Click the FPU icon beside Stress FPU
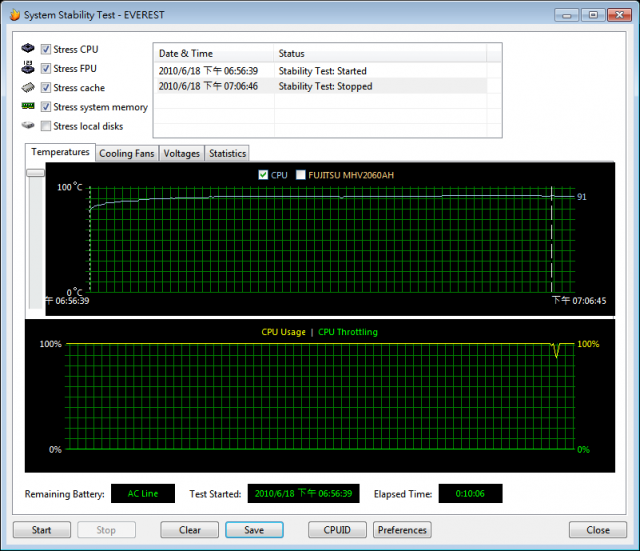The height and width of the screenshot is (551, 640). 28,68
